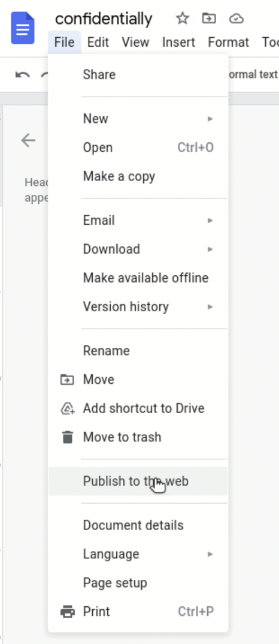The height and width of the screenshot is (644, 279).
Task: Expand the New submenu arrow
Action: (210, 119)
